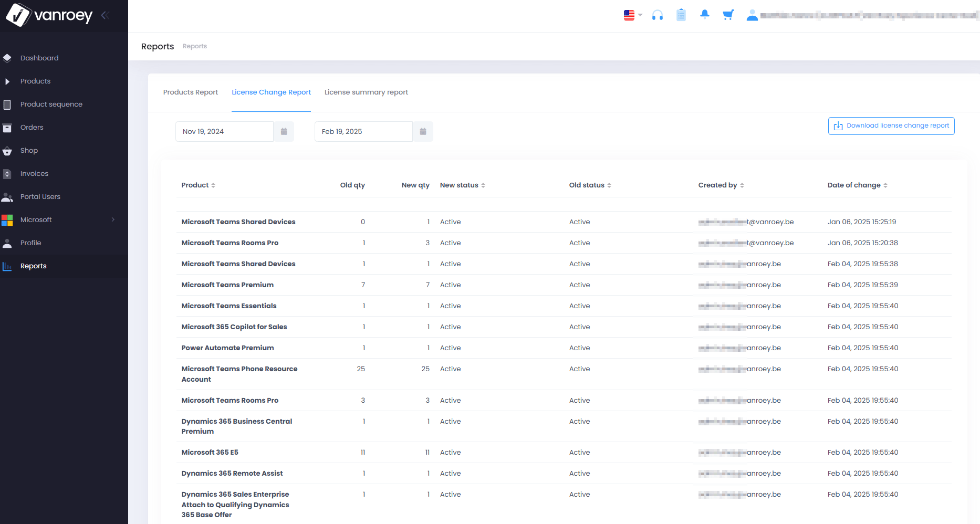Click the Orders box icon

(7, 128)
